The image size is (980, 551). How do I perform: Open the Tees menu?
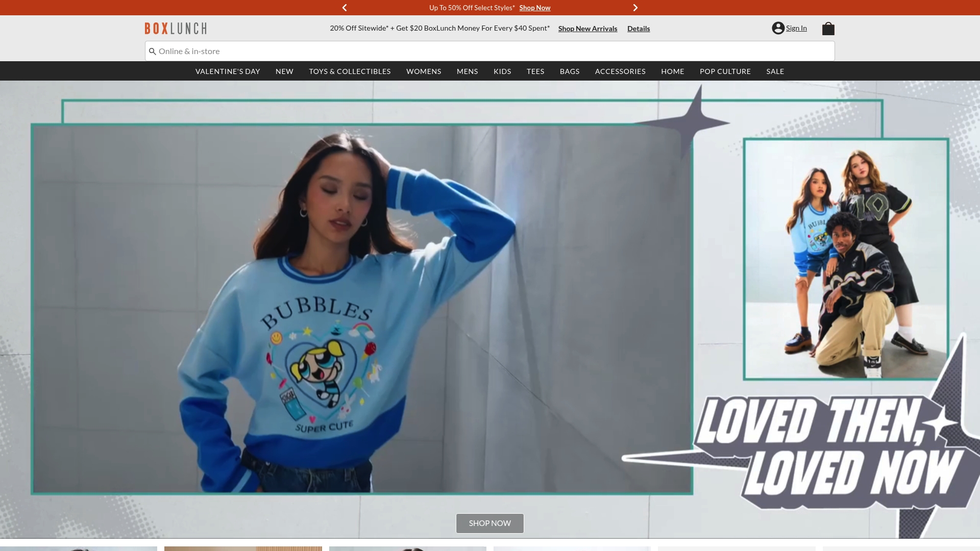pyautogui.click(x=535, y=71)
